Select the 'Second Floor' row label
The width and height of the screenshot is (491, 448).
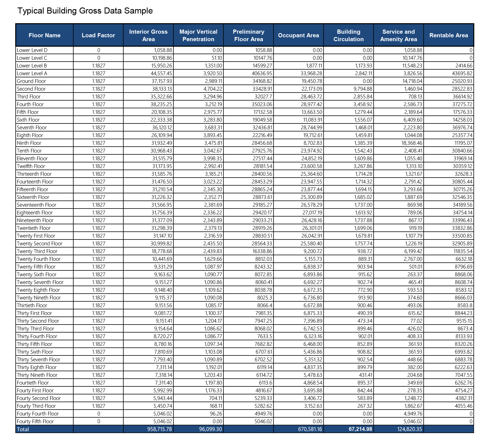click(31, 89)
